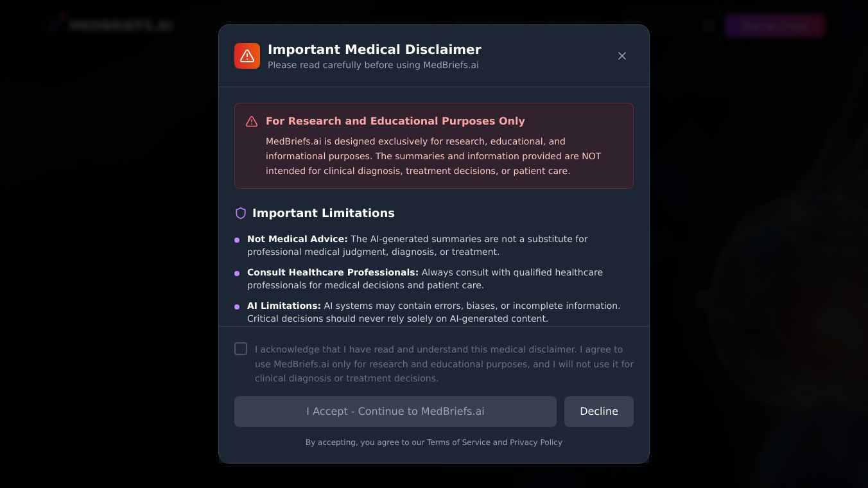The height and width of the screenshot is (488, 868).
Task: Decline the medical disclaimer
Action: tap(598, 412)
